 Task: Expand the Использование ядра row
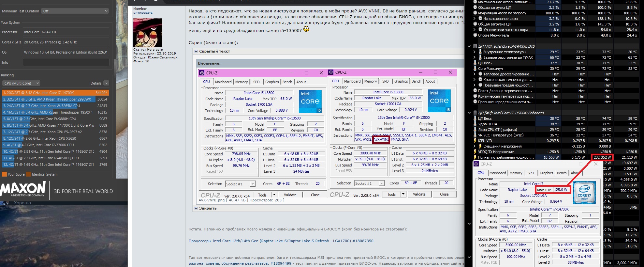click(475, 19)
